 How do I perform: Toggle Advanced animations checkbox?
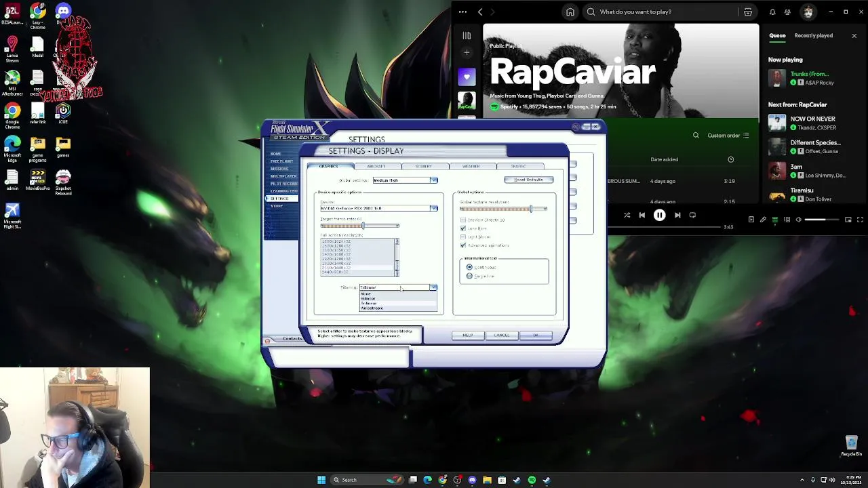click(x=463, y=245)
